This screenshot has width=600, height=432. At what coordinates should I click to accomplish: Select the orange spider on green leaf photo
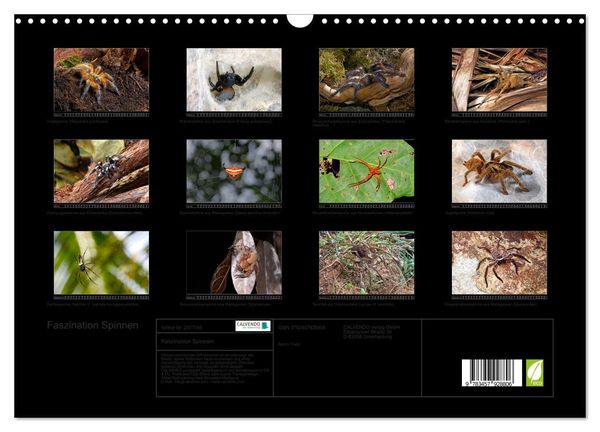coord(367,171)
